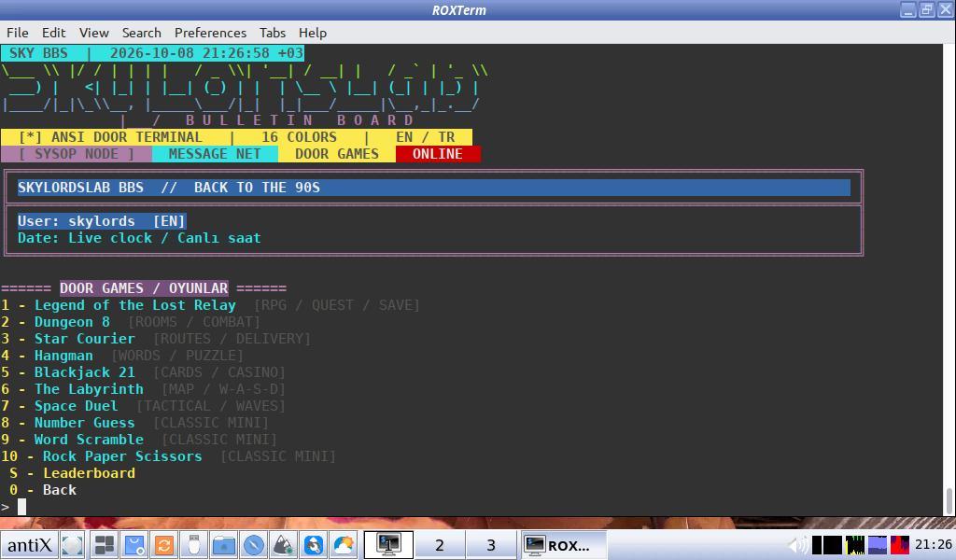Click the 'DOOR GAMES / OYUNLAR' heading
Viewport: 956px width, 560px height.
[x=144, y=288]
